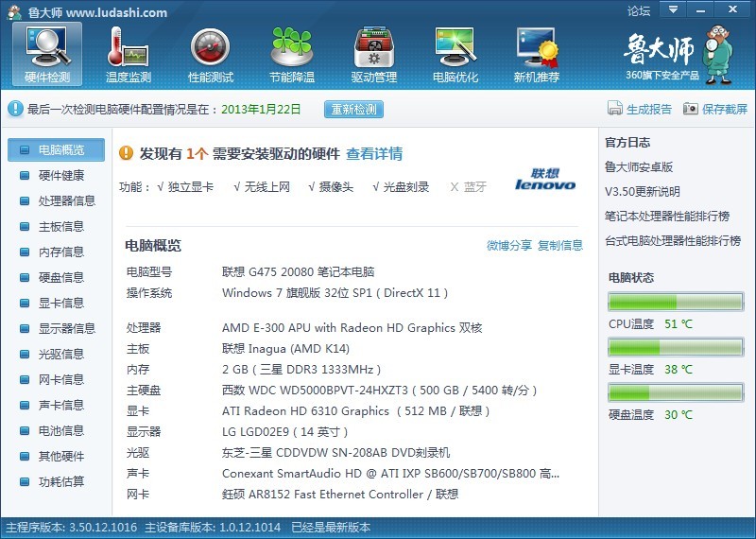Open the 新机推荐 medal monitor icon
This screenshot has width=756, height=539.
(537, 46)
